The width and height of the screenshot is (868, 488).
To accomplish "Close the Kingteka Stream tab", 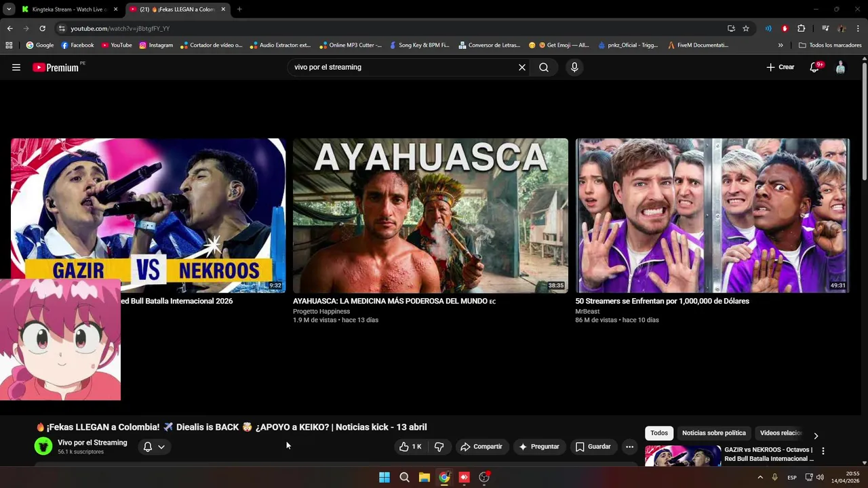I will (115, 9).
